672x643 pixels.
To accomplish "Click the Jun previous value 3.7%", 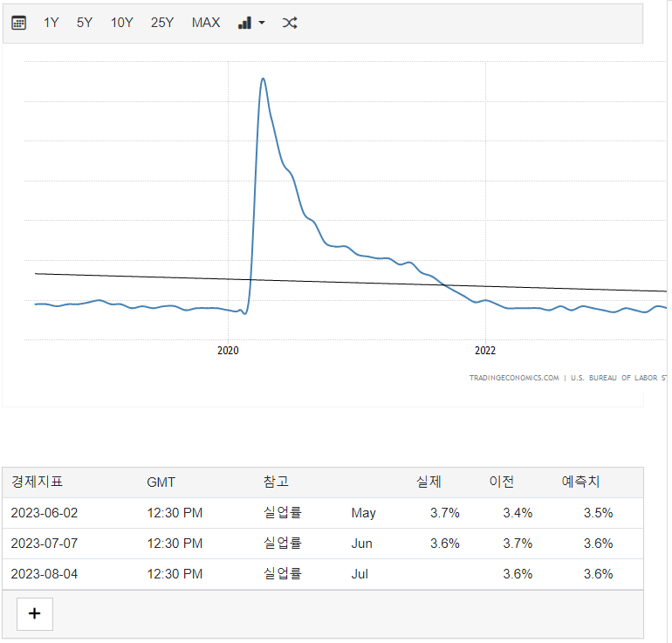I will (x=518, y=544).
